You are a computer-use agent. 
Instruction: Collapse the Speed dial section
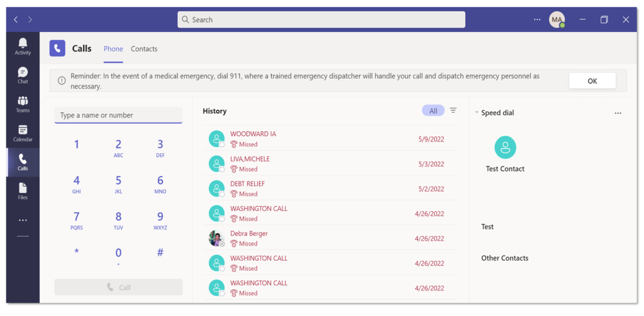tap(477, 113)
